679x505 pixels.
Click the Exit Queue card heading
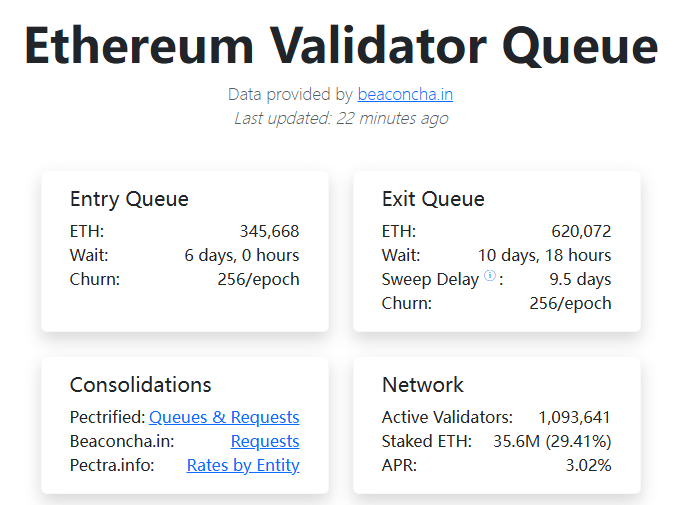point(433,199)
